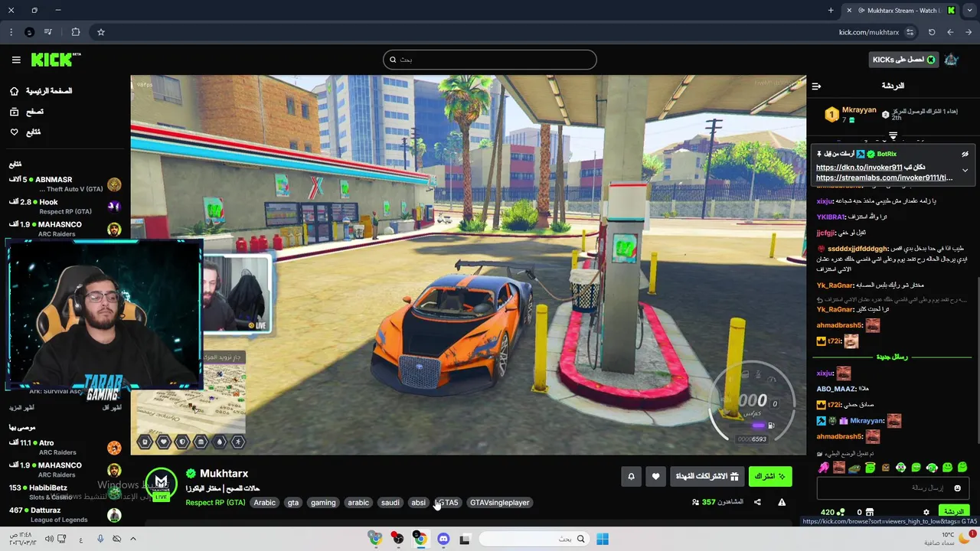
Task: Insert the pink hand emote
Action: click(824, 468)
